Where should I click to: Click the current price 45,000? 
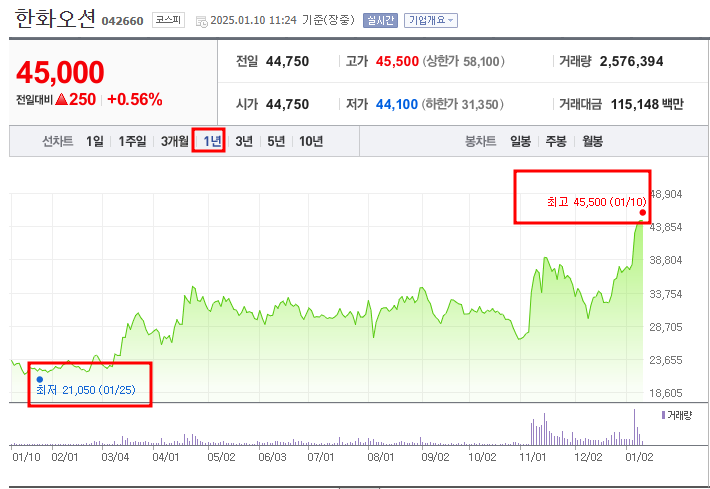point(60,72)
